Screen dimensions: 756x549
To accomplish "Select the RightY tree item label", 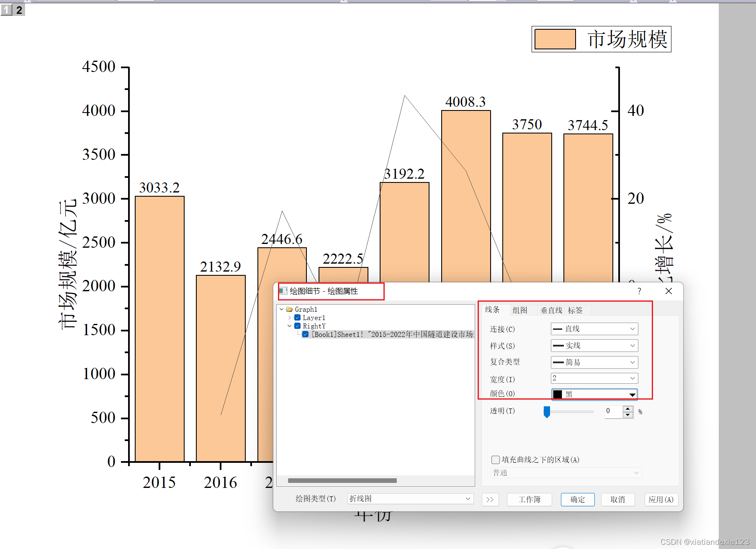I will [314, 326].
